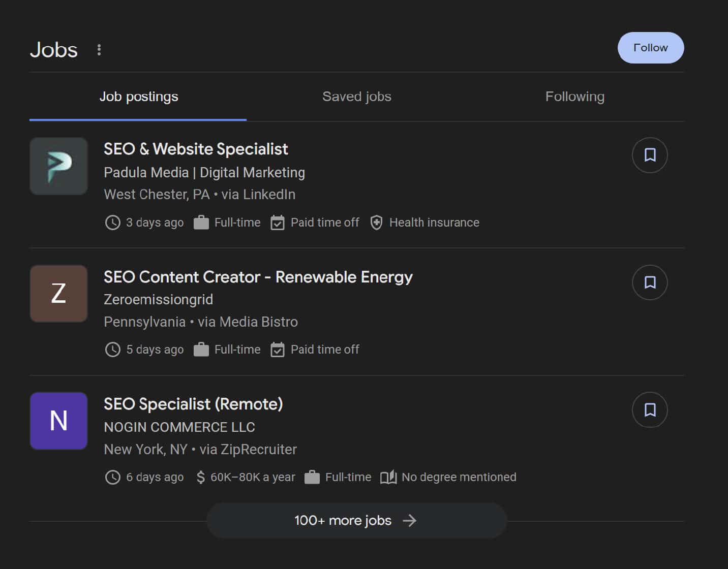Open the SEO Specialist (Remote) posting

pos(193,404)
